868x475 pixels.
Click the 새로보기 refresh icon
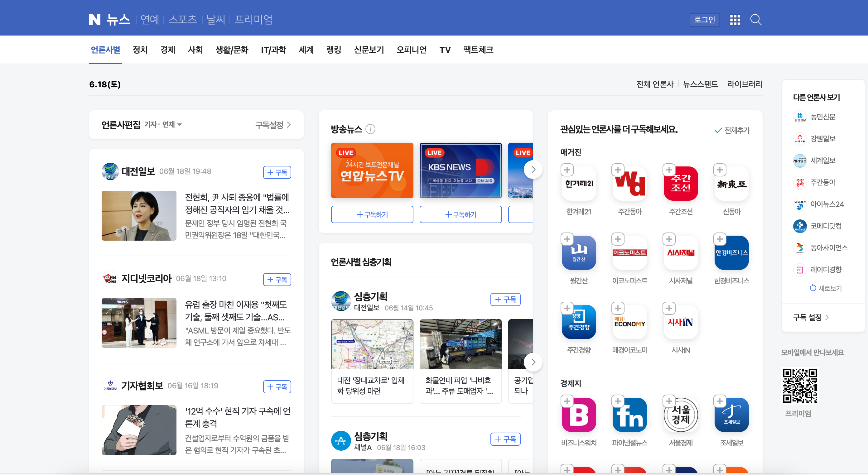[x=813, y=288]
